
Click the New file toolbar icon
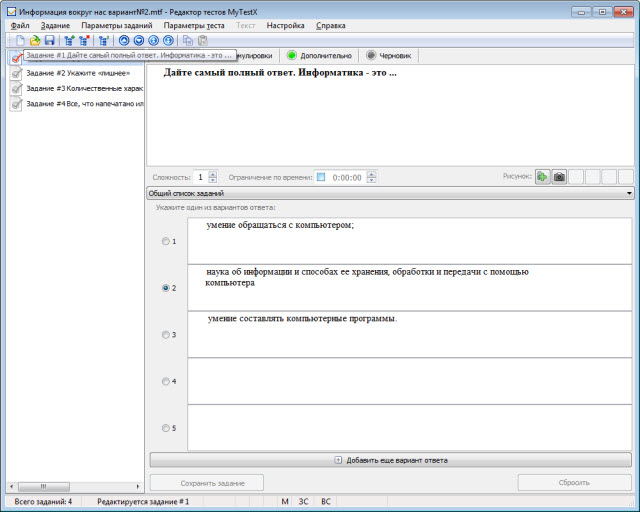[x=19, y=41]
